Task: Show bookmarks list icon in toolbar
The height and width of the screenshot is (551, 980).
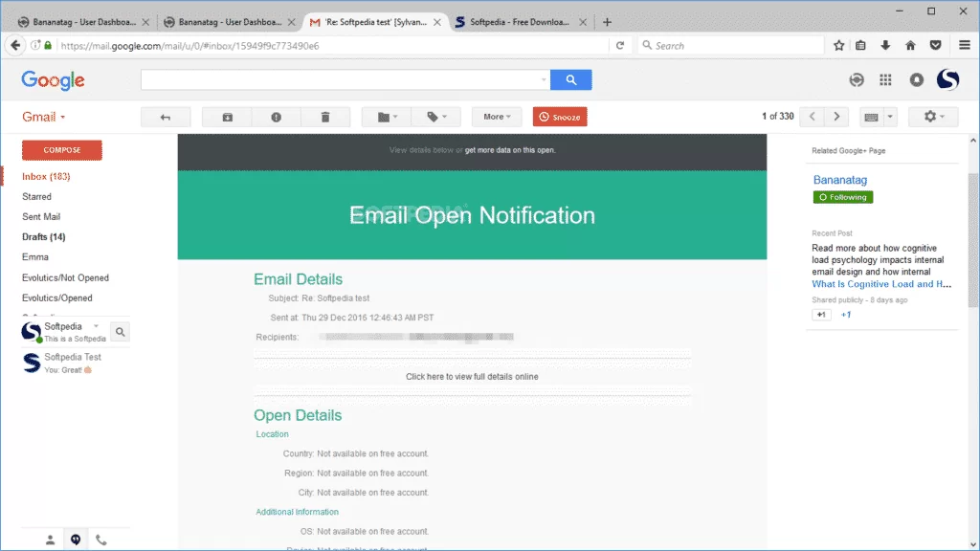Action: tap(860, 46)
